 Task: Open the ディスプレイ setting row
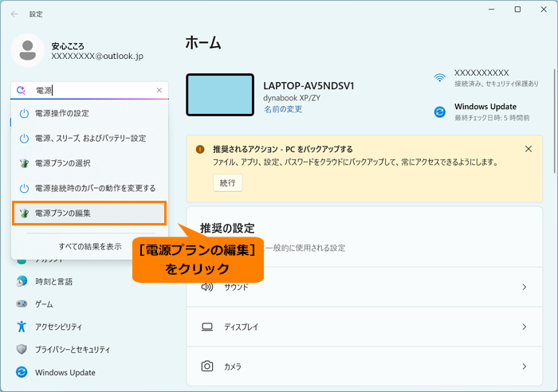click(364, 327)
